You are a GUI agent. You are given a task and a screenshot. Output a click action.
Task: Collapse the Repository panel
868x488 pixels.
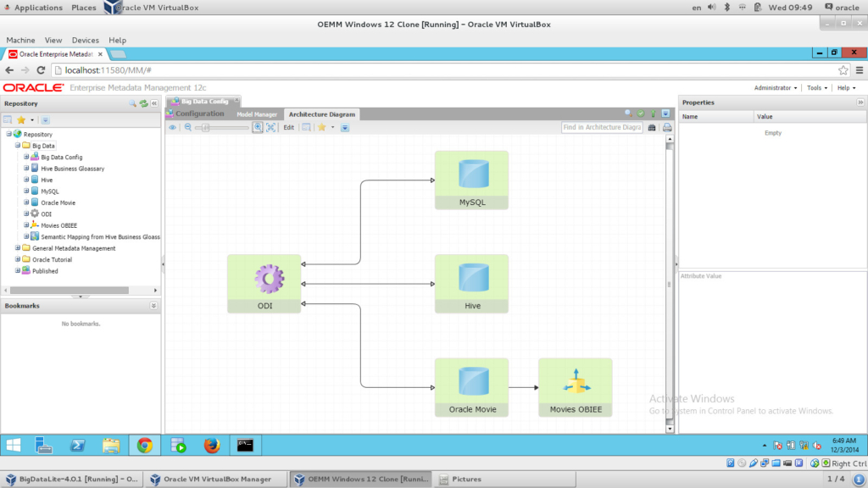coord(154,103)
